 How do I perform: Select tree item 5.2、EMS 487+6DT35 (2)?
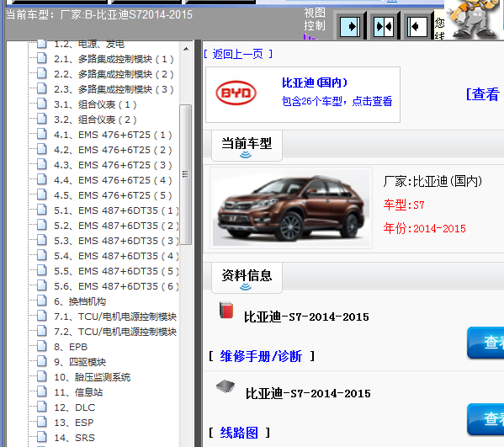point(116,226)
